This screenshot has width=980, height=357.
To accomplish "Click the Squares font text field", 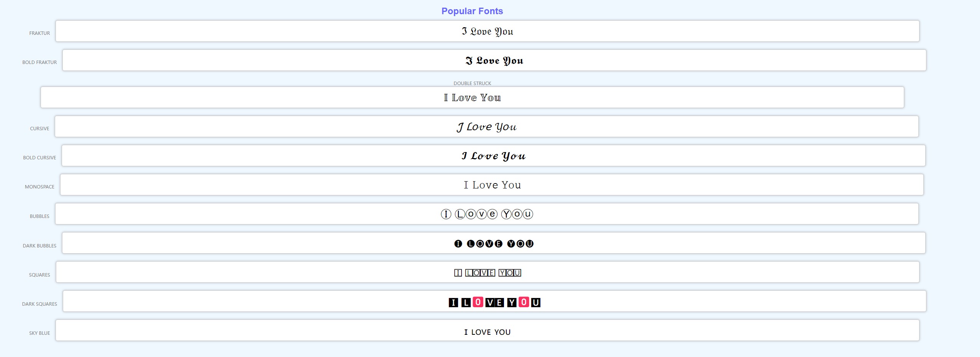I will pyautogui.click(x=488, y=272).
